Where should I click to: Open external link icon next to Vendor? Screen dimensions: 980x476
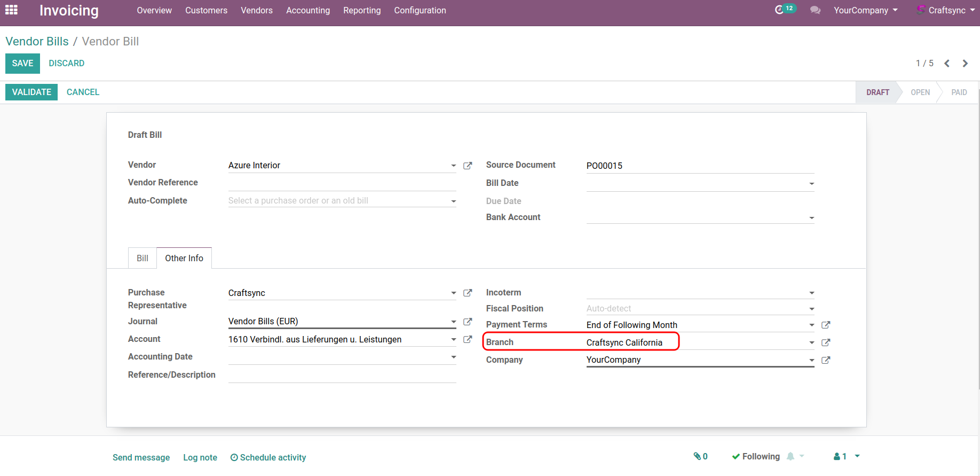[x=468, y=166]
